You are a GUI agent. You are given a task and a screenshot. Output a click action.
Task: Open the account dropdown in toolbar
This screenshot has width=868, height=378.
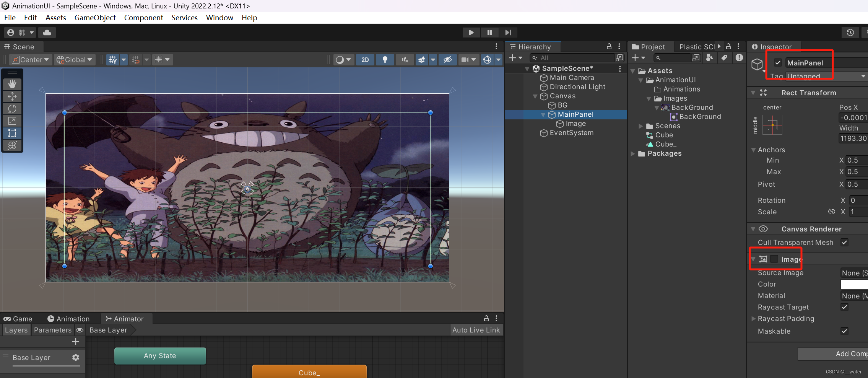(x=20, y=33)
